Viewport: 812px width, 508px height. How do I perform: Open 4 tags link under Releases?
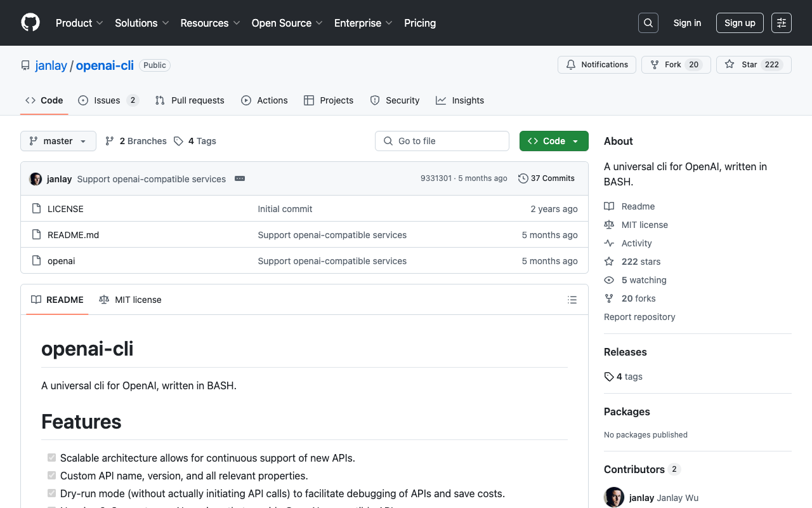624,377
